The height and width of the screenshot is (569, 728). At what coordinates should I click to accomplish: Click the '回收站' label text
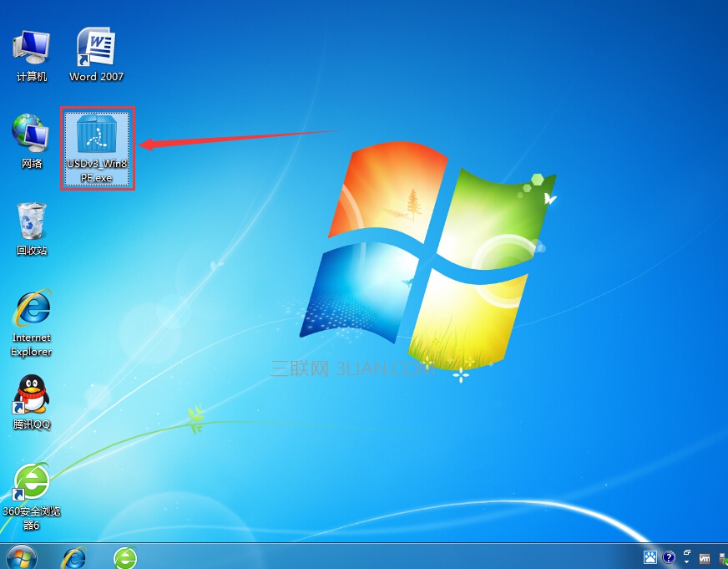(32, 251)
